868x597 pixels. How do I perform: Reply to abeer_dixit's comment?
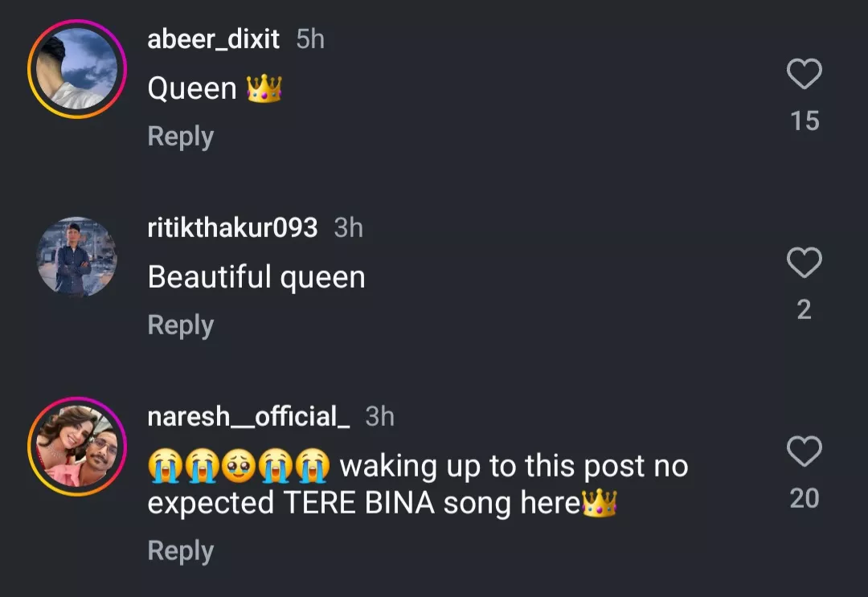click(x=180, y=137)
